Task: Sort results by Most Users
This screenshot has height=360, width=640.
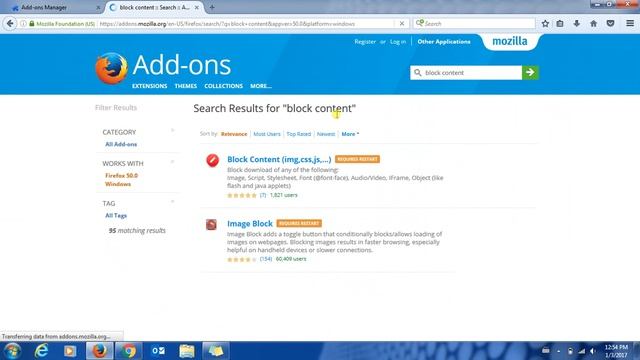Action: point(267,134)
